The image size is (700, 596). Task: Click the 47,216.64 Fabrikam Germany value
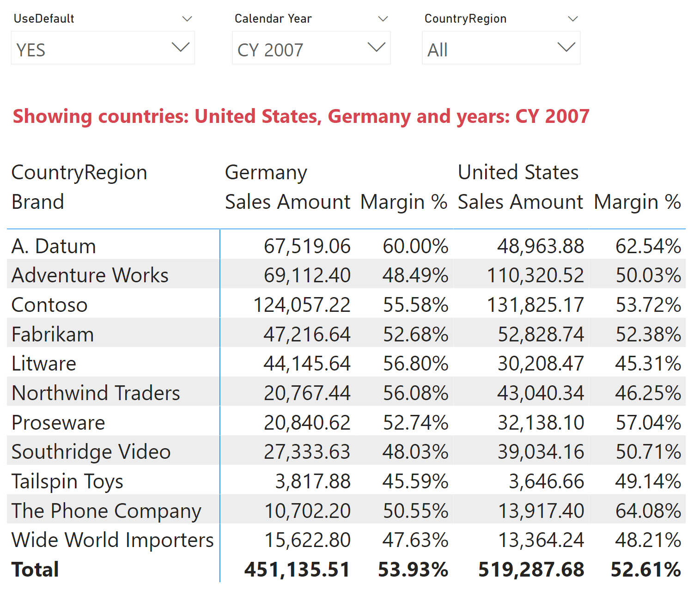tap(307, 334)
